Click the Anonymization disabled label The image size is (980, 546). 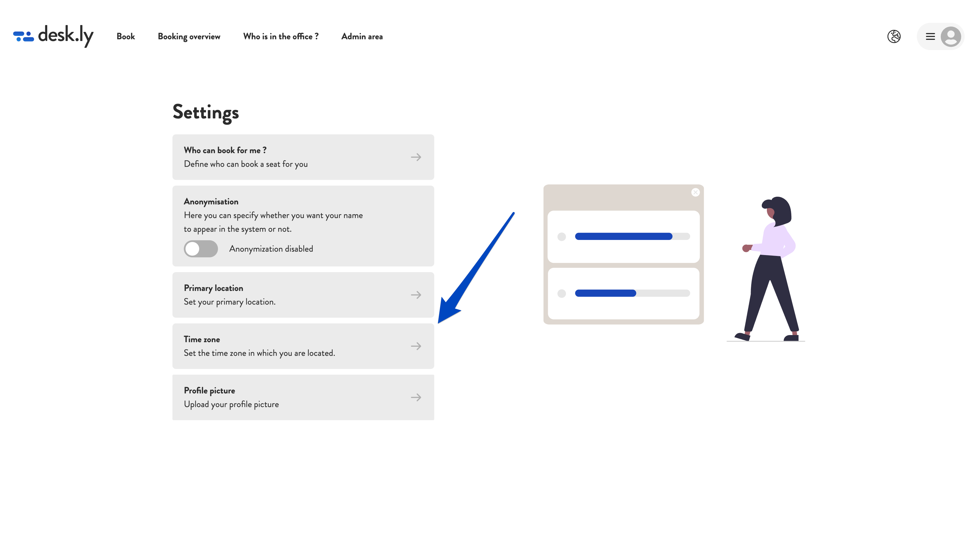tap(271, 249)
